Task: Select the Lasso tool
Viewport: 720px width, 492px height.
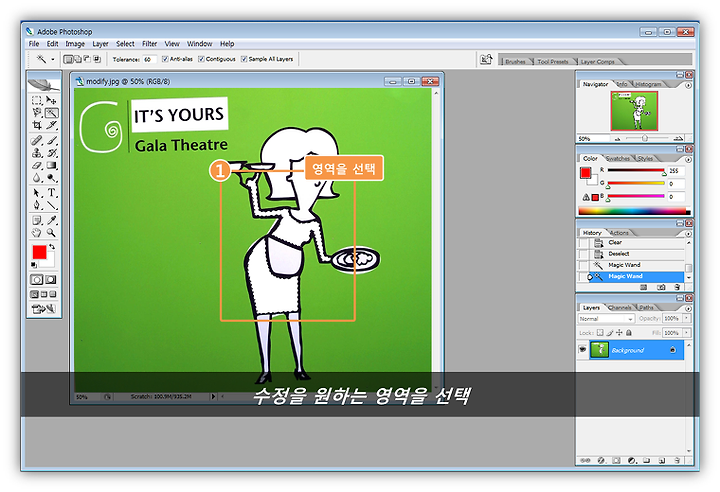Action: coord(37,113)
